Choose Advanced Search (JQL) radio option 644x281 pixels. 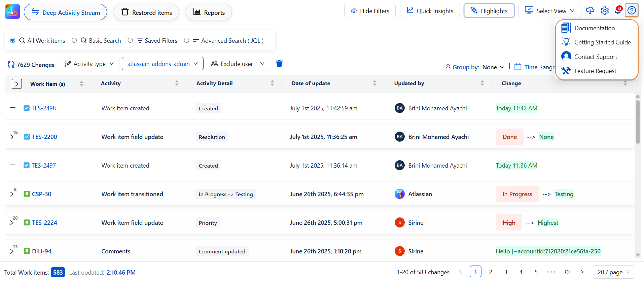click(186, 40)
